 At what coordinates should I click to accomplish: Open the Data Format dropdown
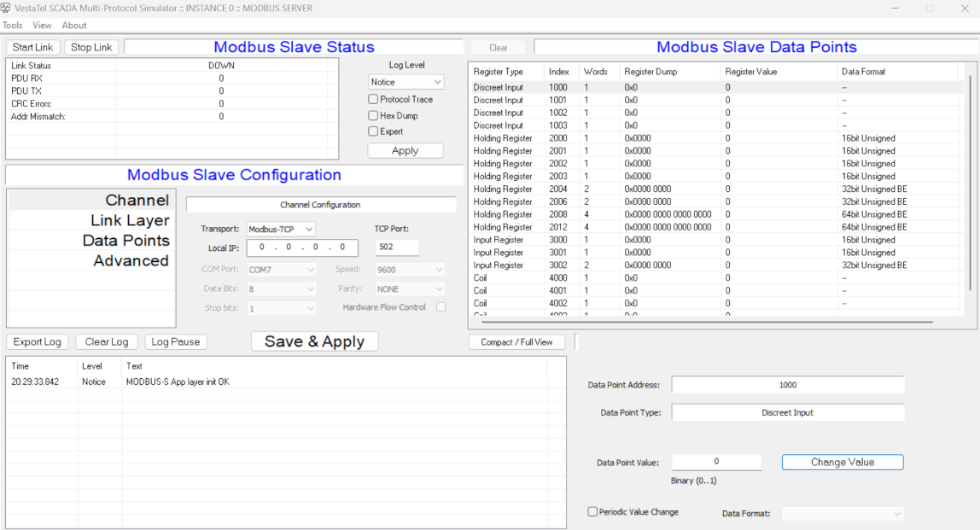point(842,514)
